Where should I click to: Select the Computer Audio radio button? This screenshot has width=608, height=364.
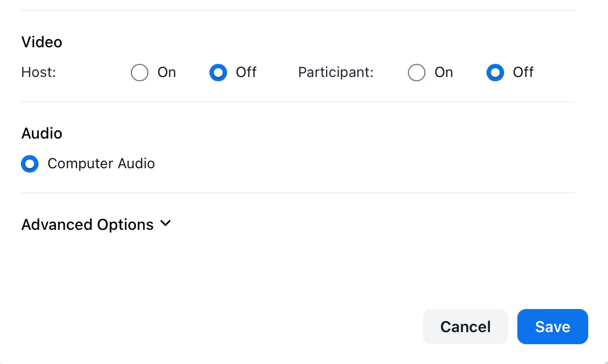[x=30, y=164]
